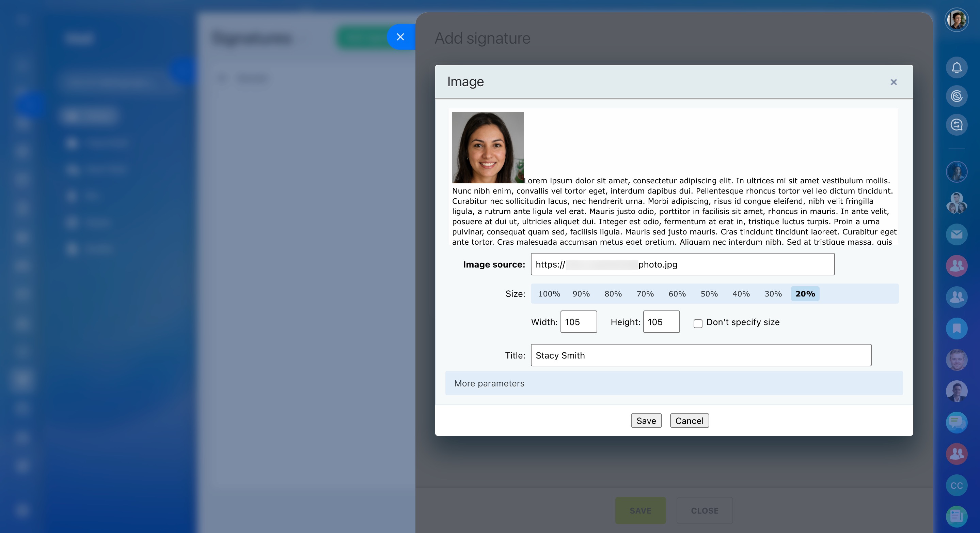Select the 50% size option
Screen dimensions: 980x533
[x=709, y=294]
